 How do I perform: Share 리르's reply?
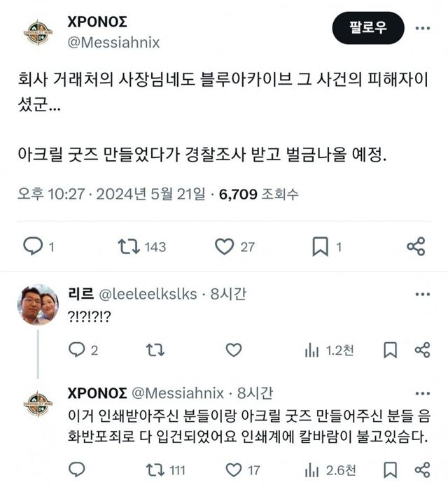(421, 350)
